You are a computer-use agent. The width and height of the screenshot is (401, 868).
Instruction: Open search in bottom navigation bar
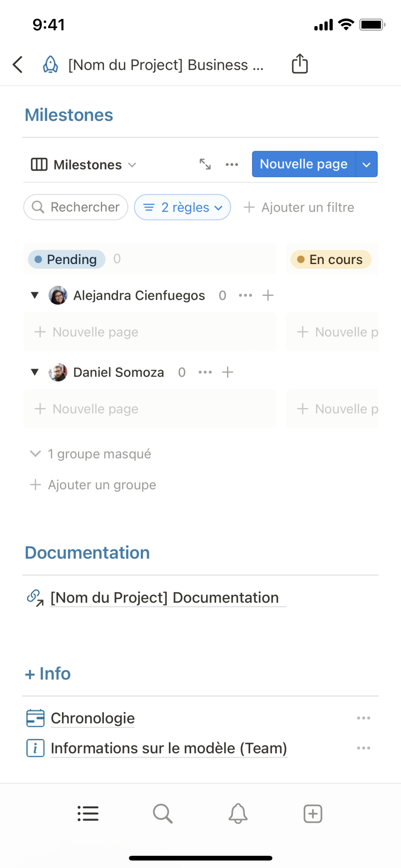(x=163, y=814)
